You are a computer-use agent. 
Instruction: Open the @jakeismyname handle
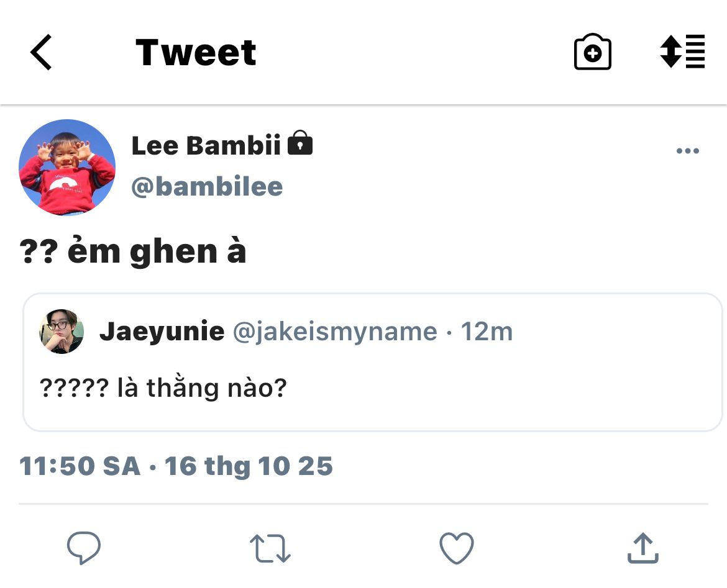tap(335, 332)
